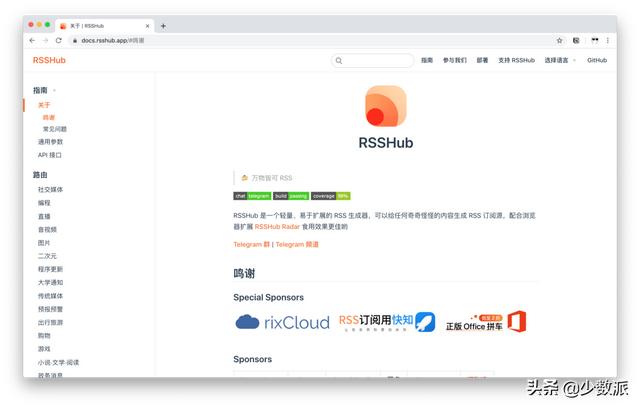This screenshot has height=408, width=640.
Task: Open 预报预警 in the sidebar
Action: pos(50,309)
